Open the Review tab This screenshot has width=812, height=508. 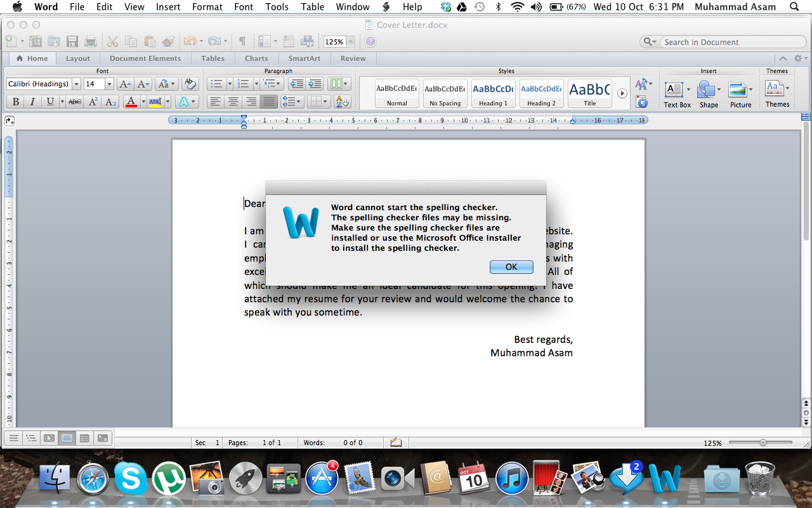(x=353, y=58)
